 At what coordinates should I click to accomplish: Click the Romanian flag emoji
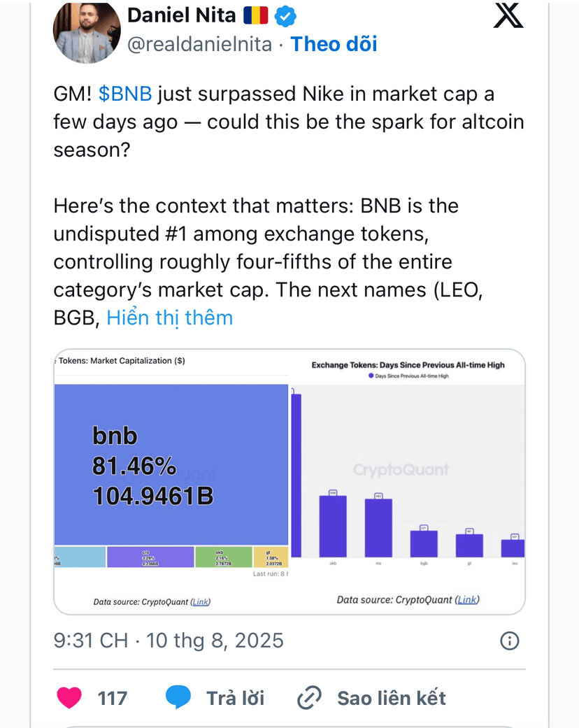[256, 16]
